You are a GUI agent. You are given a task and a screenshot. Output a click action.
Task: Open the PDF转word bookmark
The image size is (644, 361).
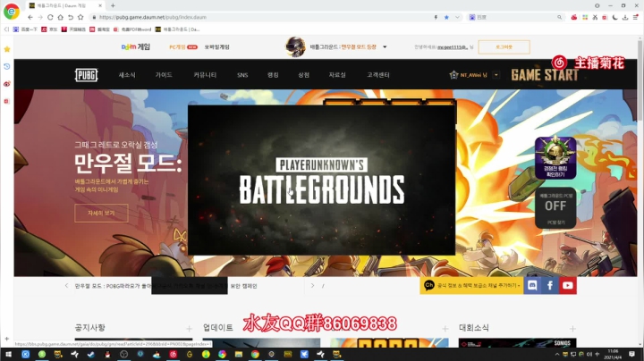click(132, 29)
